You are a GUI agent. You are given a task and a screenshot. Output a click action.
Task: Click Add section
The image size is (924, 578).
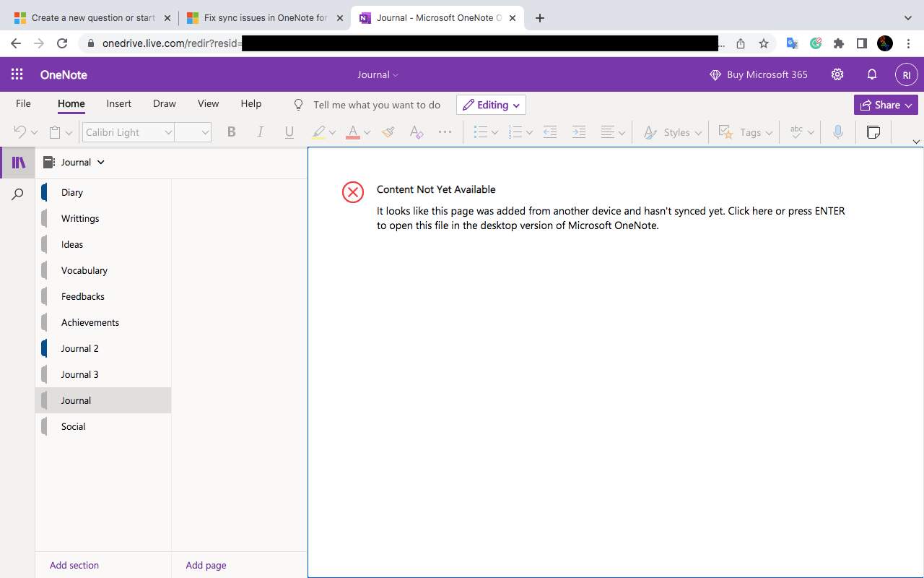pyautogui.click(x=74, y=565)
